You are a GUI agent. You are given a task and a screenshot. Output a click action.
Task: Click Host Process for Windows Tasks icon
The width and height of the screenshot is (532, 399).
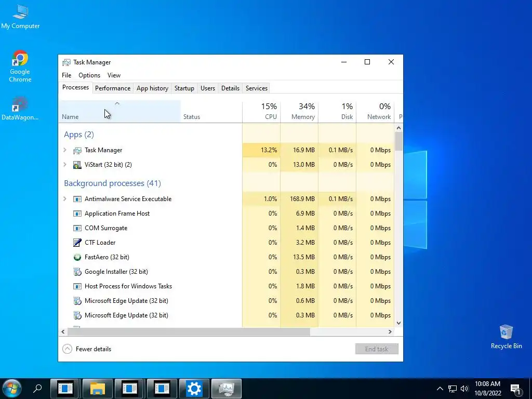tap(77, 286)
